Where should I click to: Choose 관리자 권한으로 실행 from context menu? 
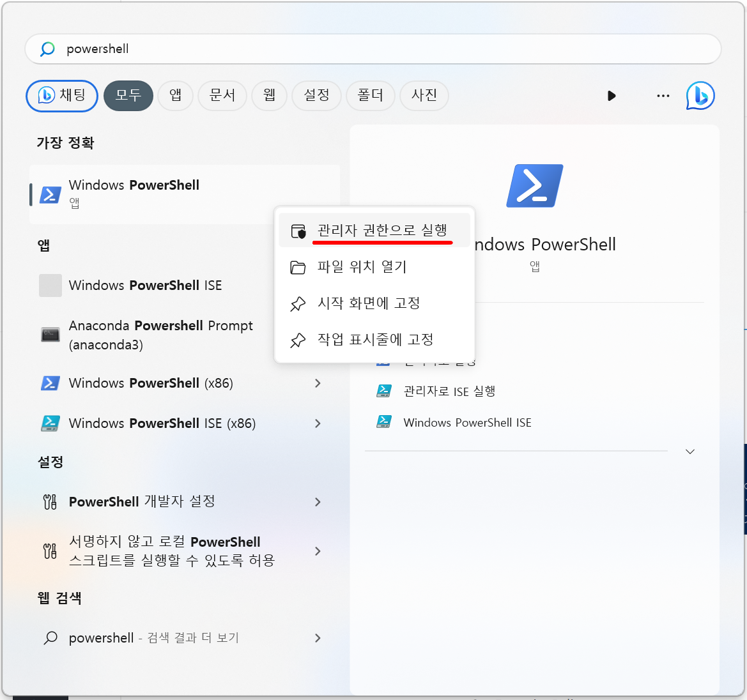374,231
